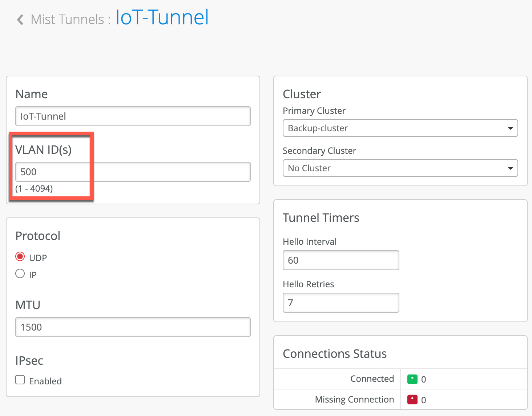532x416 pixels.
Task: Click the MTU input field
Action: pyautogui.click(x=133, y=327)
